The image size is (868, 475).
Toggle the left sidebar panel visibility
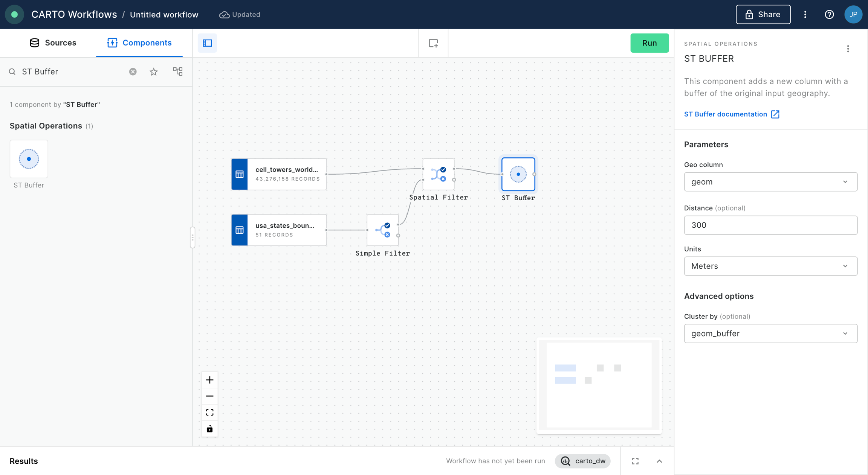[x=207, y=43]
